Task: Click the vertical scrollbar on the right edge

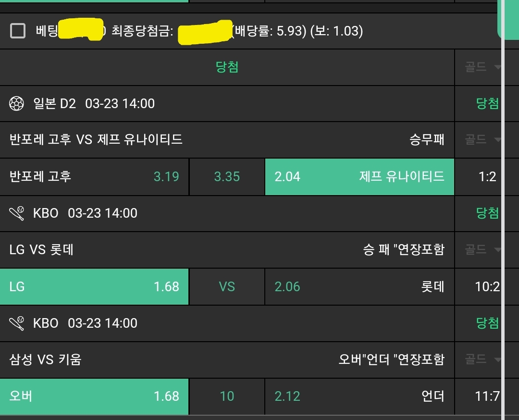Action: pos(503,216)
